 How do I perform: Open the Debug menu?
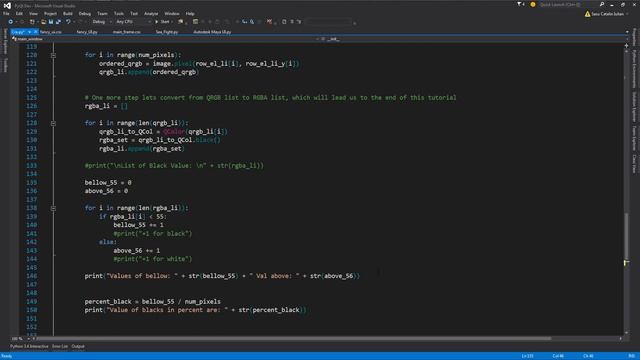[84, 13]
